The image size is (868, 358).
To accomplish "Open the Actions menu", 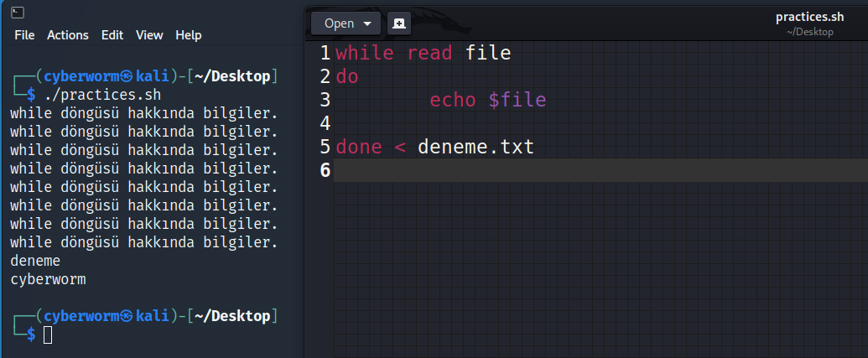I will click(x=68, y=35).
